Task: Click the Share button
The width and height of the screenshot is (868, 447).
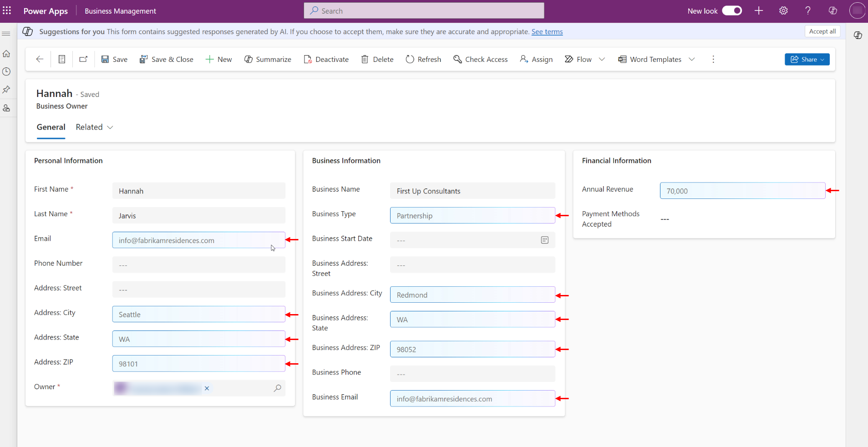Action: tap(807, 59)
